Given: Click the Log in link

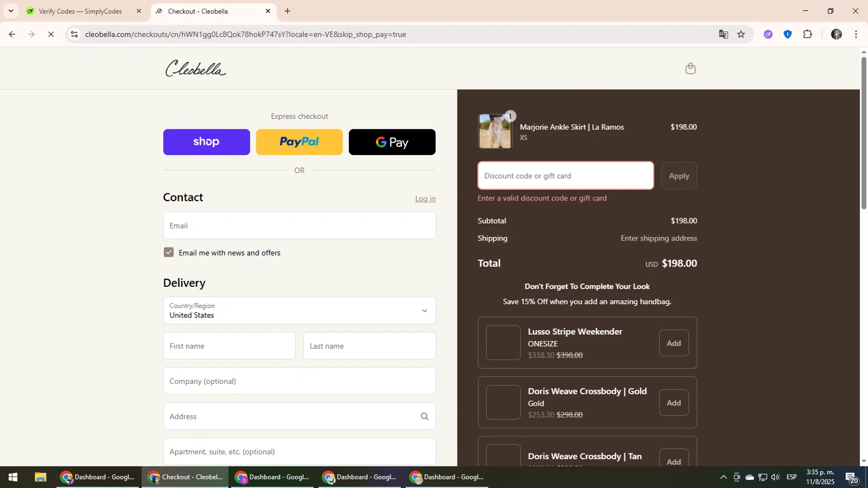Looking at the screenshot, I should 425,199.
